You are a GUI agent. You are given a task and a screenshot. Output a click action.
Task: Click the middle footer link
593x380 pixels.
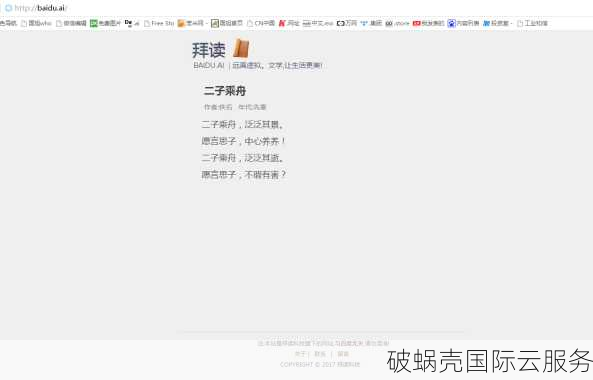320,354
